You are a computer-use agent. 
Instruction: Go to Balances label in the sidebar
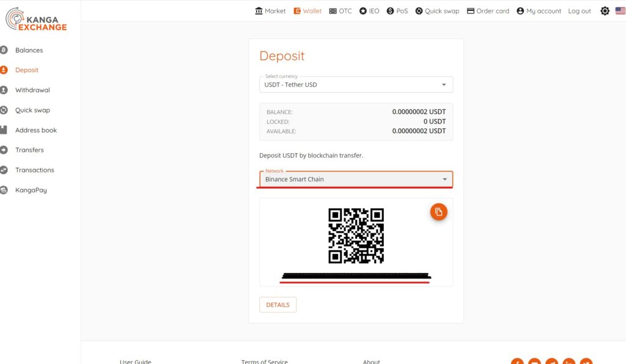pos(29,50)
